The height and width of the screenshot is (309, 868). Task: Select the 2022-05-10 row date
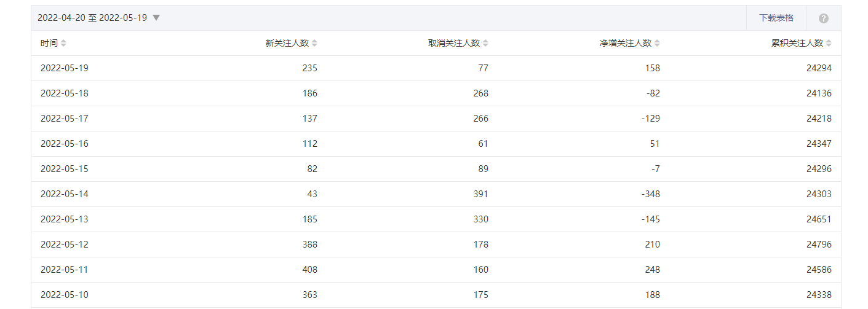(x=65, y=295)
